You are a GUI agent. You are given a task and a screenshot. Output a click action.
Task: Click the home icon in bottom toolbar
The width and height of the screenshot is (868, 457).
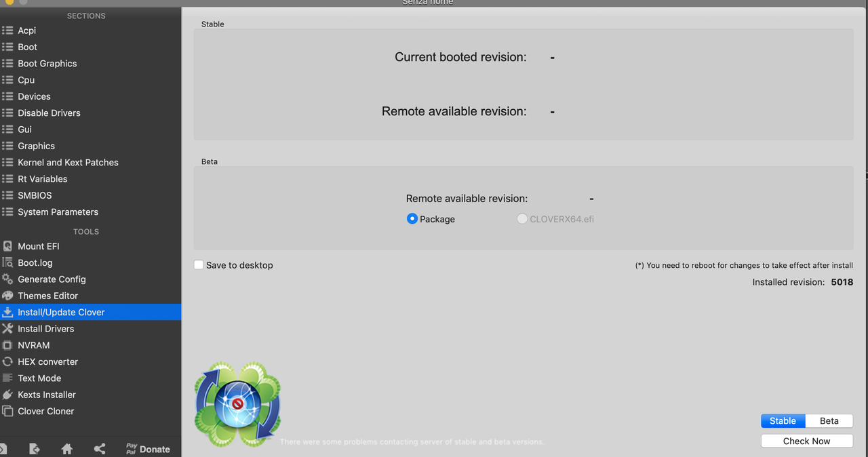(x=66, y=449)
